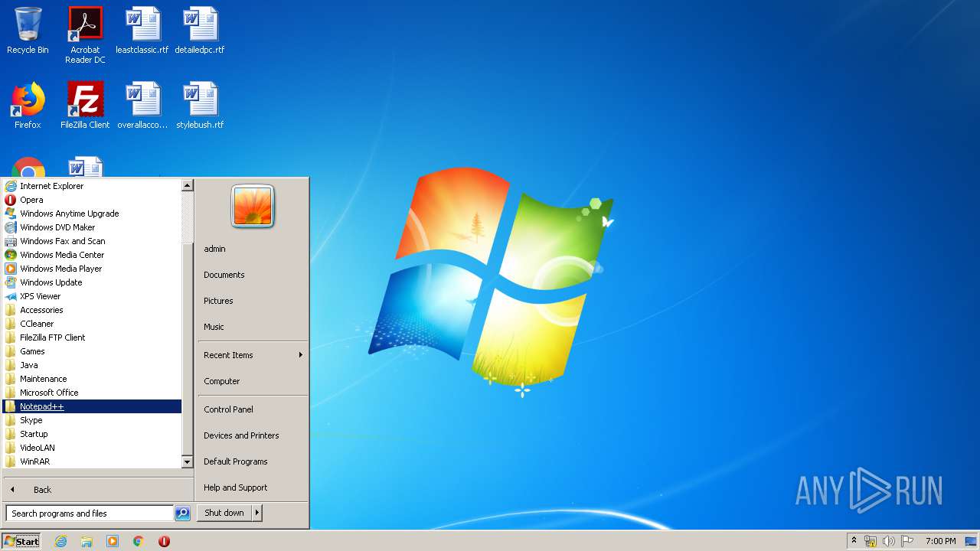Open the media player taskbar icon

113,541
